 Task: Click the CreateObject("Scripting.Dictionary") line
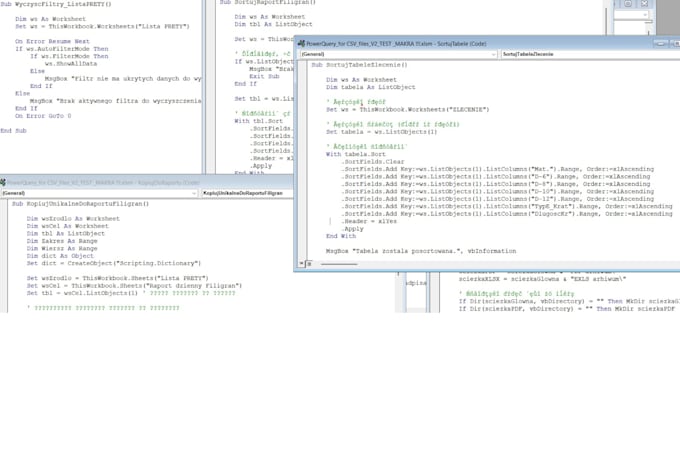pyautogui.click(x=114, y=263)
